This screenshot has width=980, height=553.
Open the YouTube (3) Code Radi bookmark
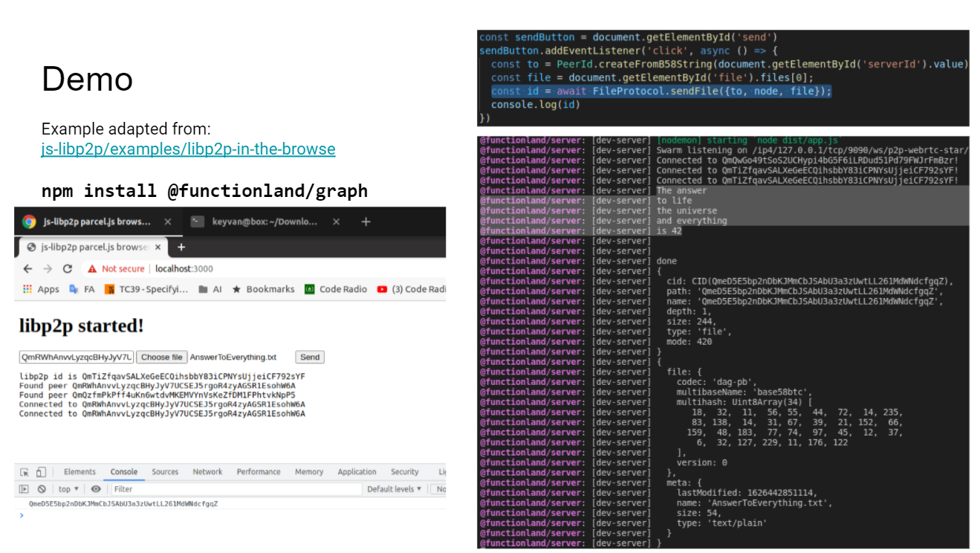(x=412, y=289)
